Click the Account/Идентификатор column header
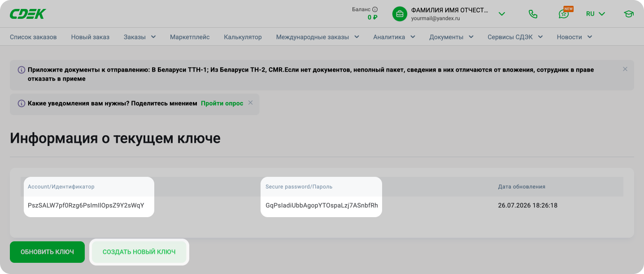This screenshot has width=644, height=274. (61, 187)
